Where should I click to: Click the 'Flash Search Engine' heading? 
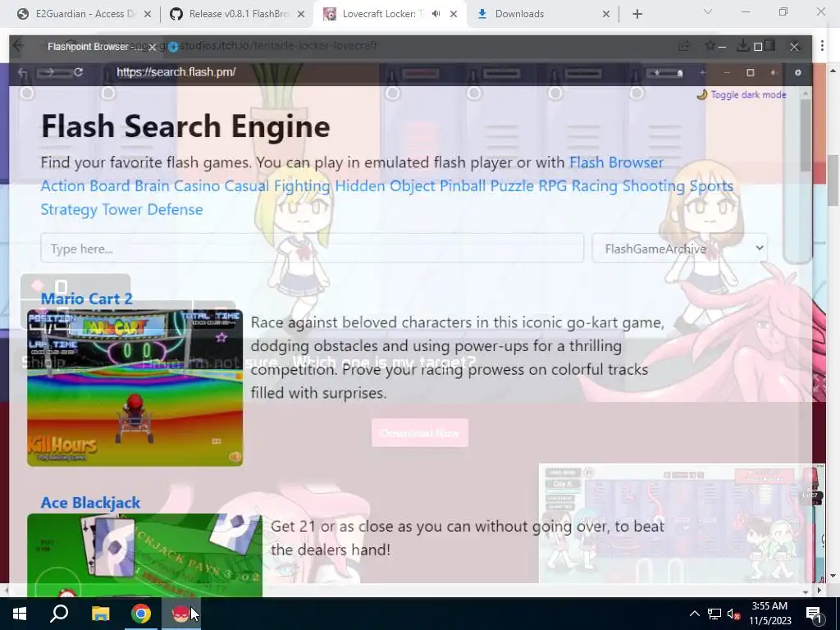[x=185, y=126]
